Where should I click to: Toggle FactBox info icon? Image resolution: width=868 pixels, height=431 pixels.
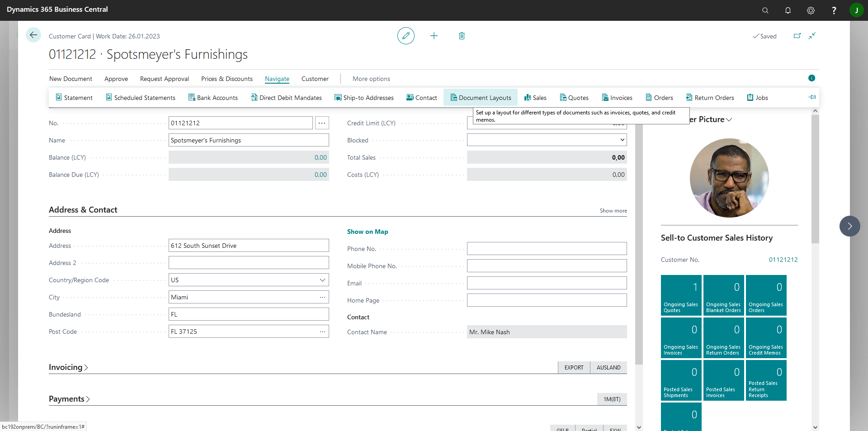point(812,78)
